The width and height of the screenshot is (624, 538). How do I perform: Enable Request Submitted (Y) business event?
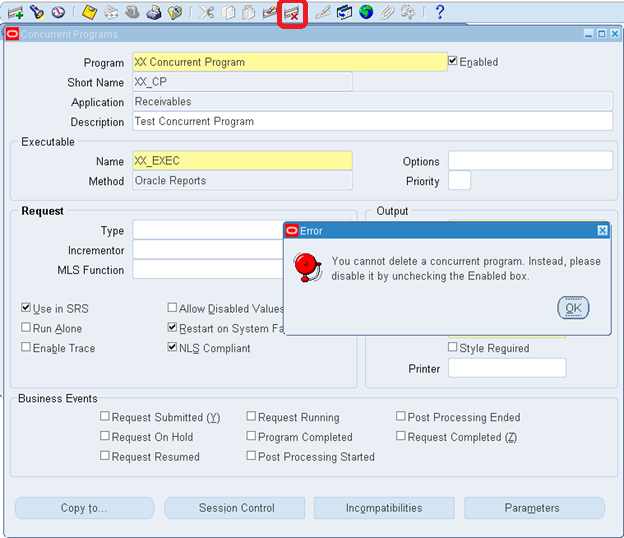tap(105, 416)
